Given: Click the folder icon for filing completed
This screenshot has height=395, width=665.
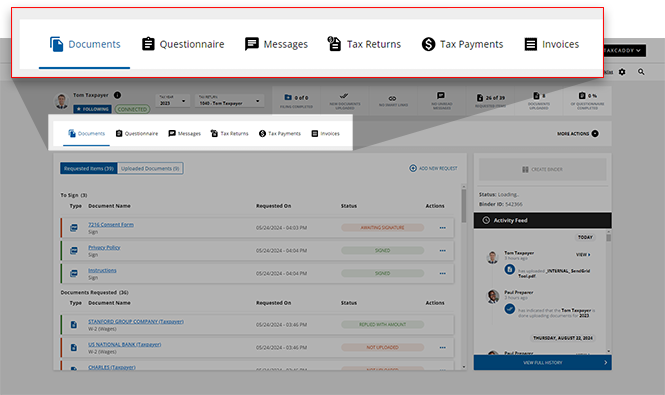Looking at the screenshot, I should (x=288, y=97).
